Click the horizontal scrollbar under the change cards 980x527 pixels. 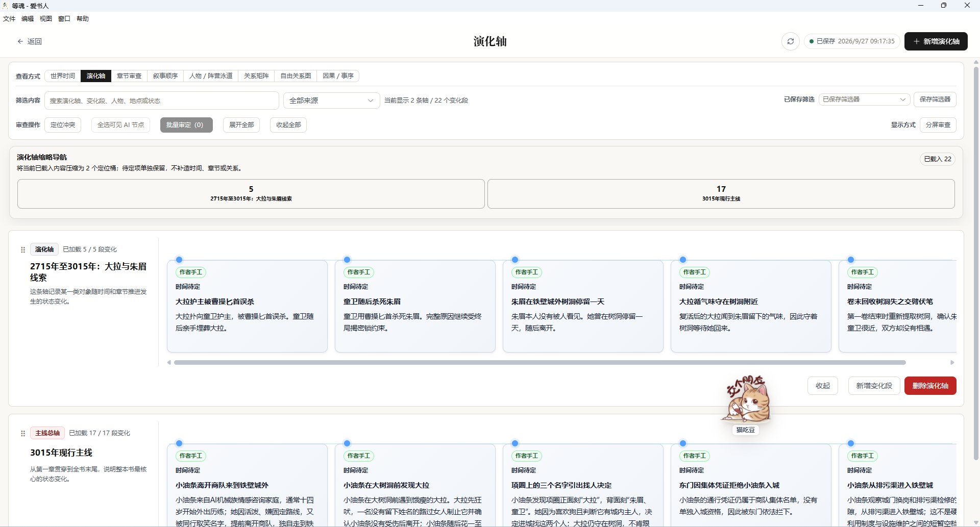pyautogui.click(x=540, y=363)
